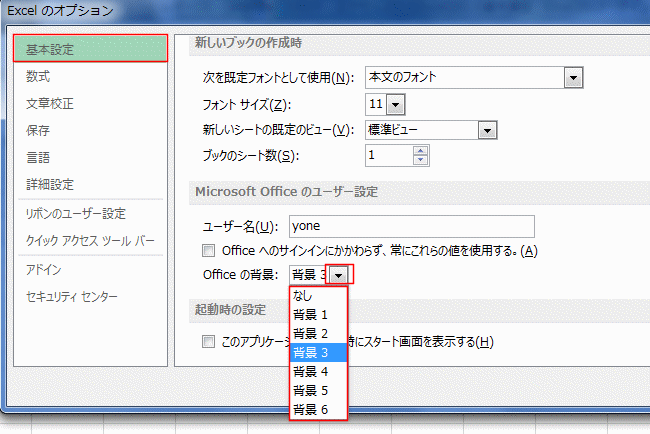The width and height of the screenshot is (650, 434).
Task: Click the Excel のオプション title bar
Action: [60, 10]
